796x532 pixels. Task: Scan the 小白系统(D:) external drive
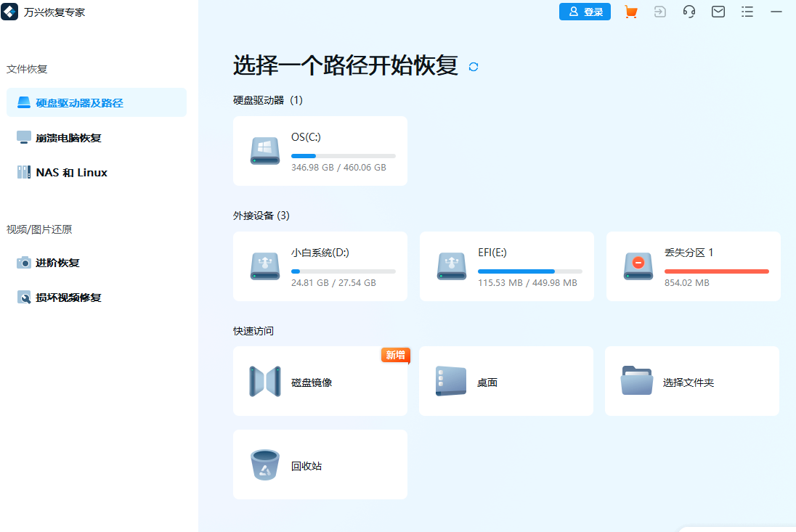point(320,266)
